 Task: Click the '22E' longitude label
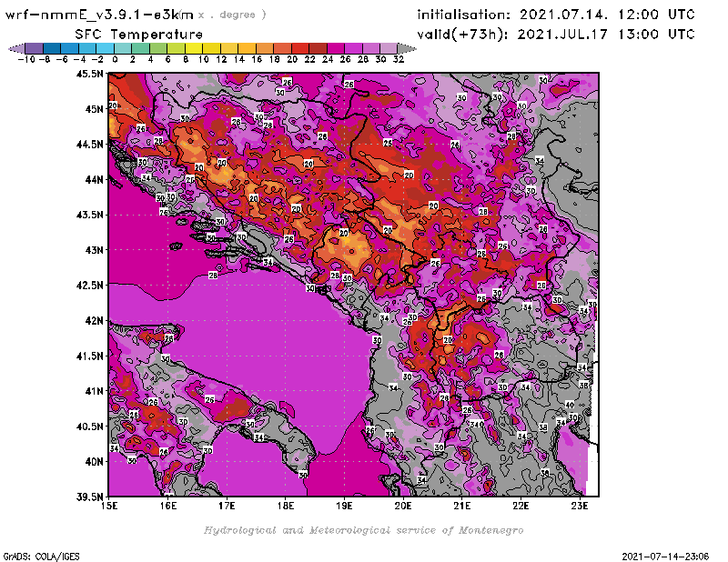click(521, 506)
